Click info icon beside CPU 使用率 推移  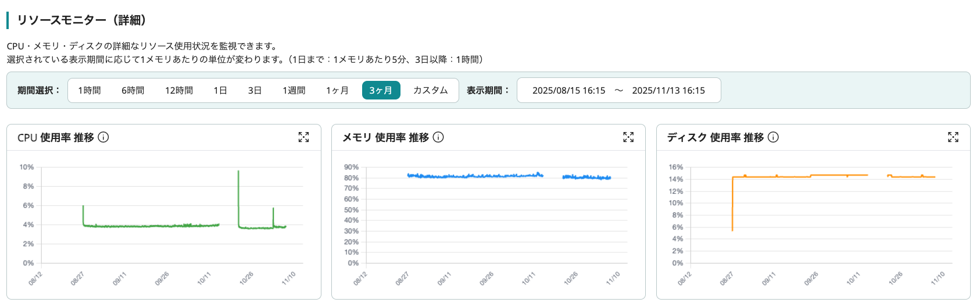coord(103,137)
